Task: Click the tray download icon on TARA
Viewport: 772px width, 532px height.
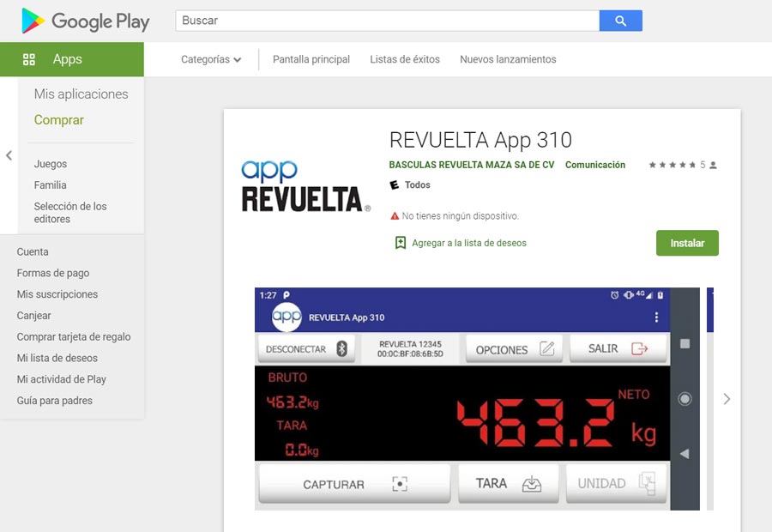Action: pyautogui.click(x=532, y=484)
